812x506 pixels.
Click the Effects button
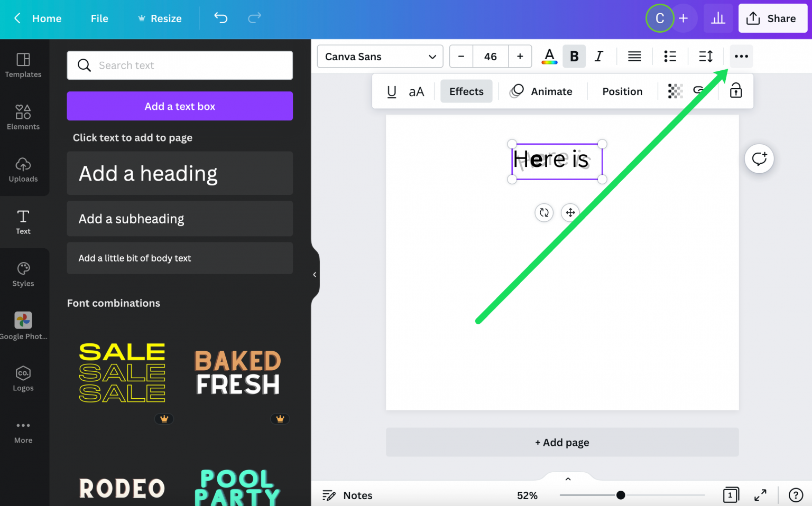466,91
